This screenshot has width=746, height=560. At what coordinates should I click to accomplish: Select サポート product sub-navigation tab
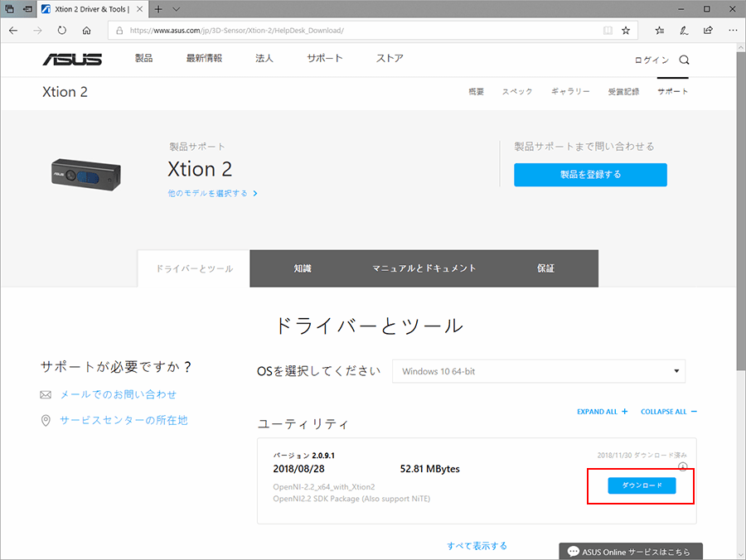pos(673,91)
